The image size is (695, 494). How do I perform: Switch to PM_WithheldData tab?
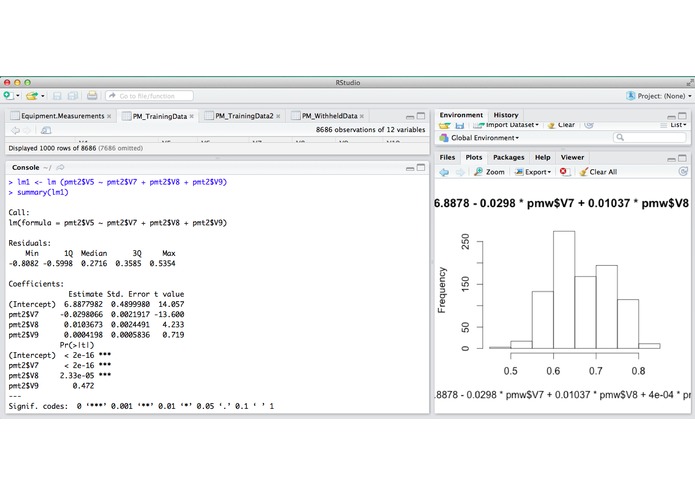tap(325, 116)
